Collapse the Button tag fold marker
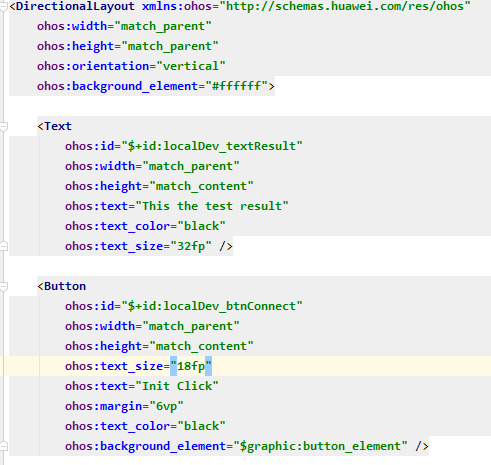Viewport: 491px width, 465px height. click(x=3, y=286)
